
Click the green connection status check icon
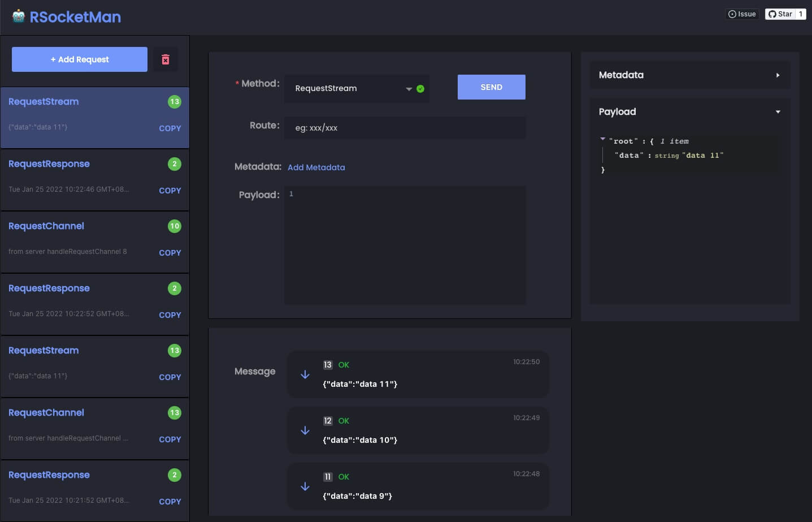[x=420, y=89]
